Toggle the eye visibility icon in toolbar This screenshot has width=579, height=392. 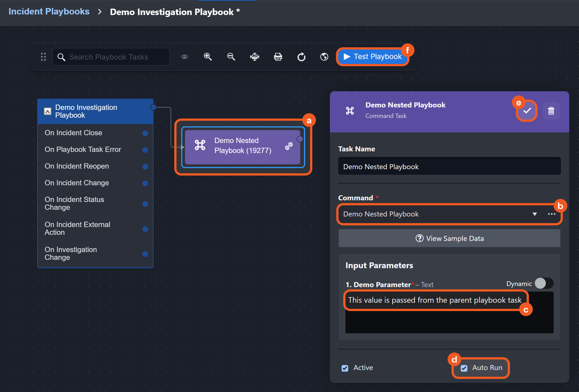point(184,57)
